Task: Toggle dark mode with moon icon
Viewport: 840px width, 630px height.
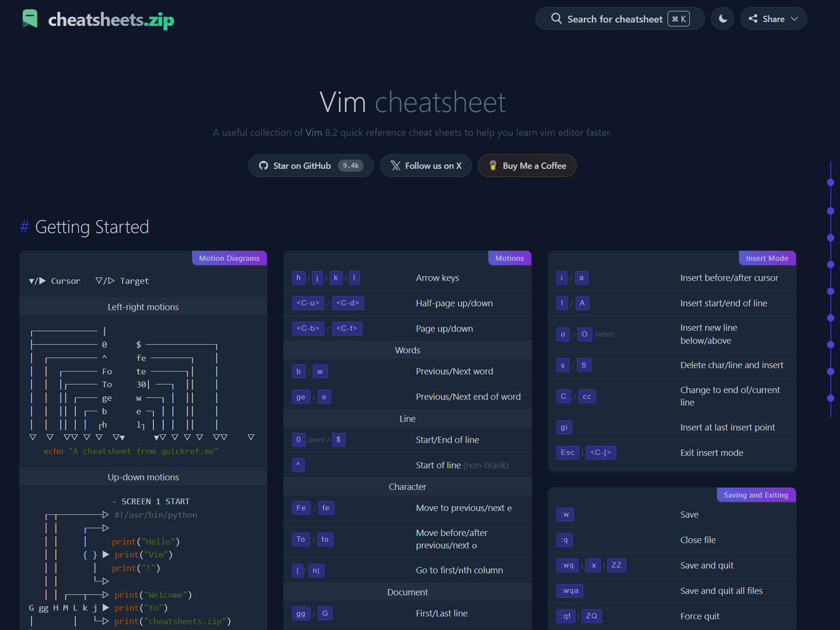Action: tap(723, 19)
